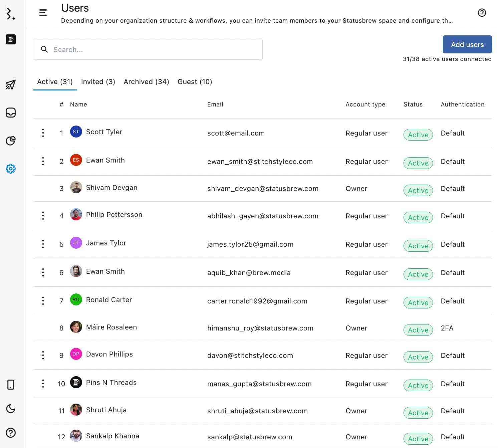Click the workspace avatar icon in sidebar
The width and height of the screenshot is (498, 448).
[x=10, y=39]
